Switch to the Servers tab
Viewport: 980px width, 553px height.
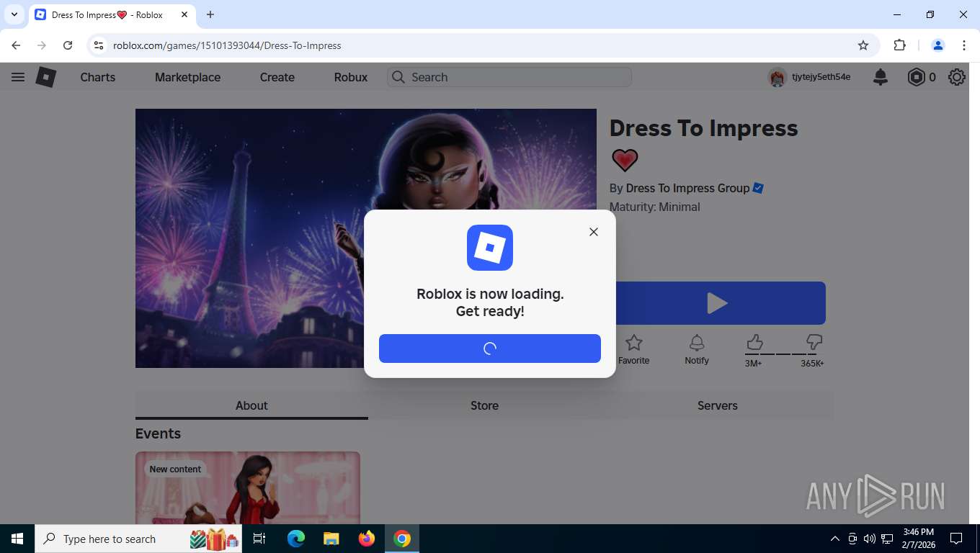coord(717,405)
